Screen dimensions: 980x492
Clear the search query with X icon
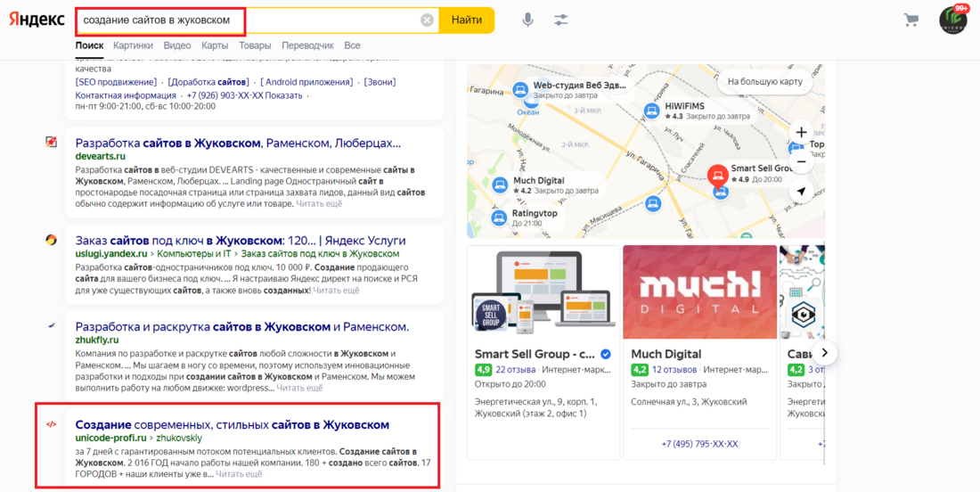click(x=427, y=20)
